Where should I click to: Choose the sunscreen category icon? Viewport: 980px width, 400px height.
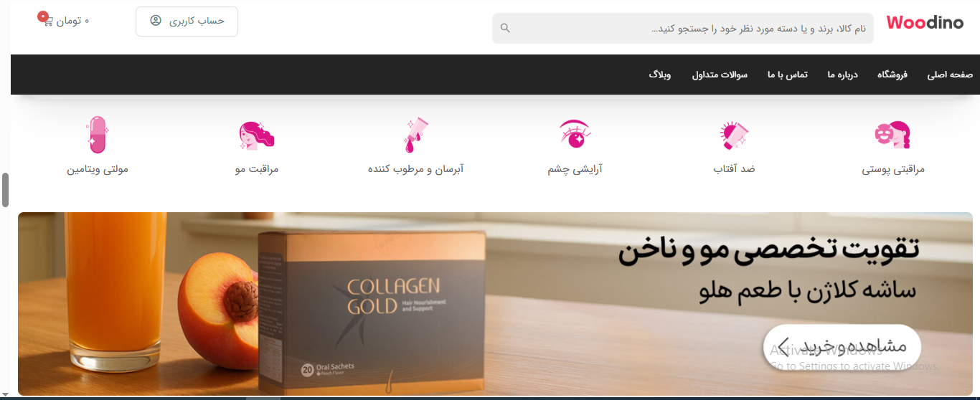pyautogui.click(x=734, y=135)
